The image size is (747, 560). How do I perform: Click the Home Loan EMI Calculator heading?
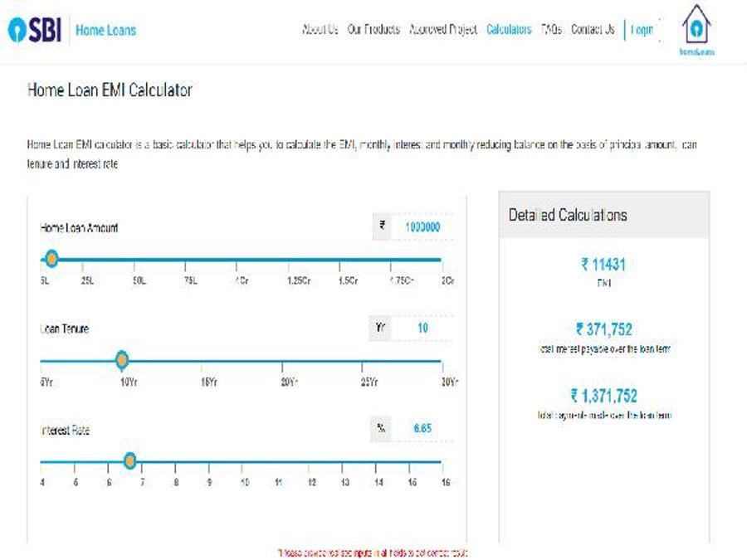point(110,90)
